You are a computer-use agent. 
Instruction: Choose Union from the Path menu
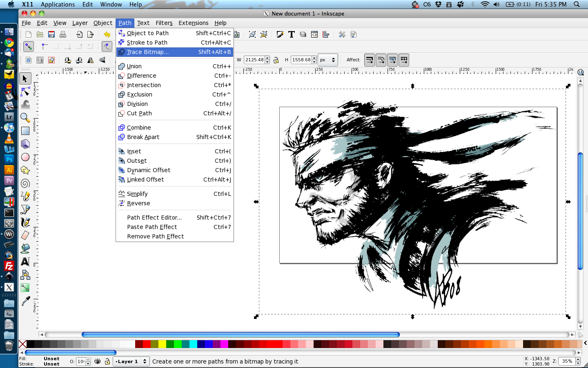[135, 66]
